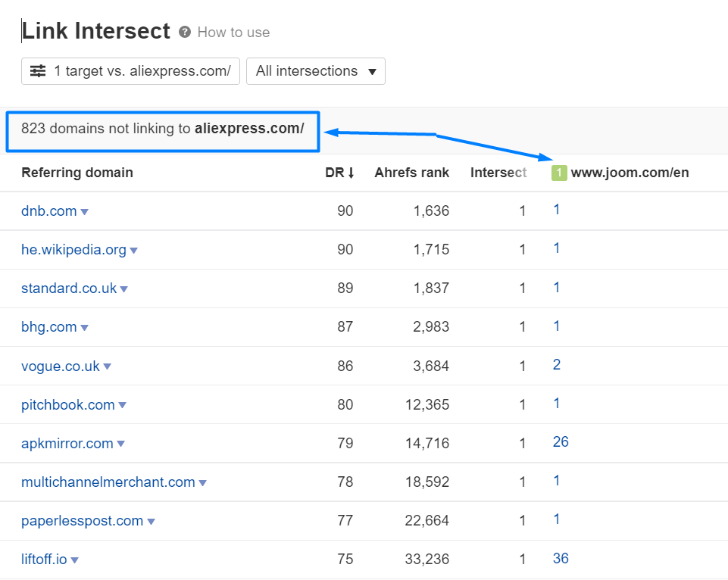Screen dimensions: 728x580
Task: Expand the paperlesspost.com dropdown arrow
Action: pyautogui.click(x=151, y=522)
